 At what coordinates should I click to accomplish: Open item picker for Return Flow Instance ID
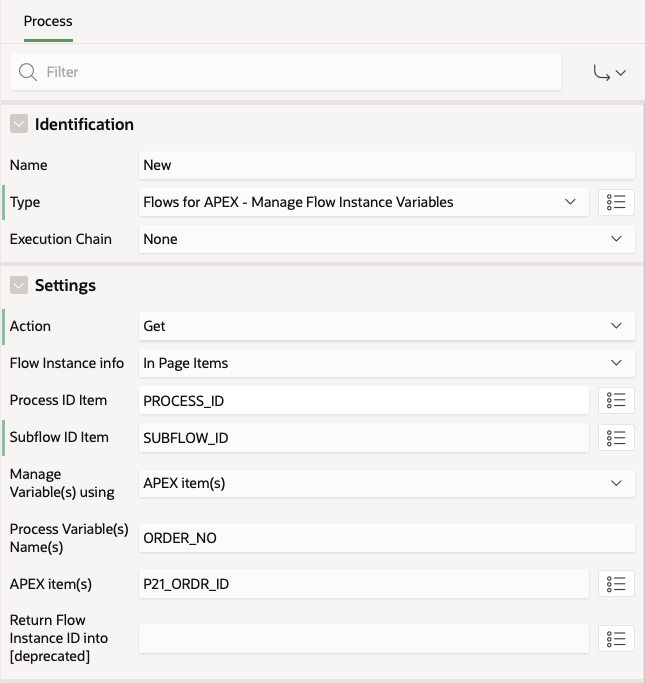click(x=616, y=638)
